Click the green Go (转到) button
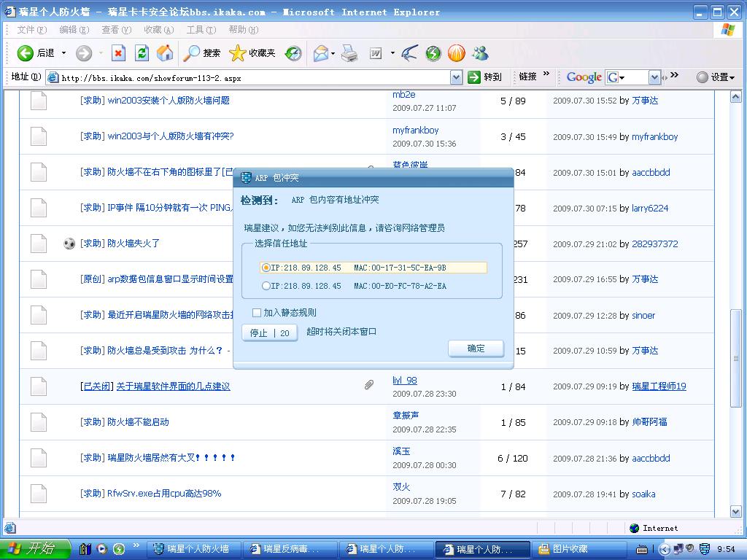747x560 pixels. [x=484, y=77]
